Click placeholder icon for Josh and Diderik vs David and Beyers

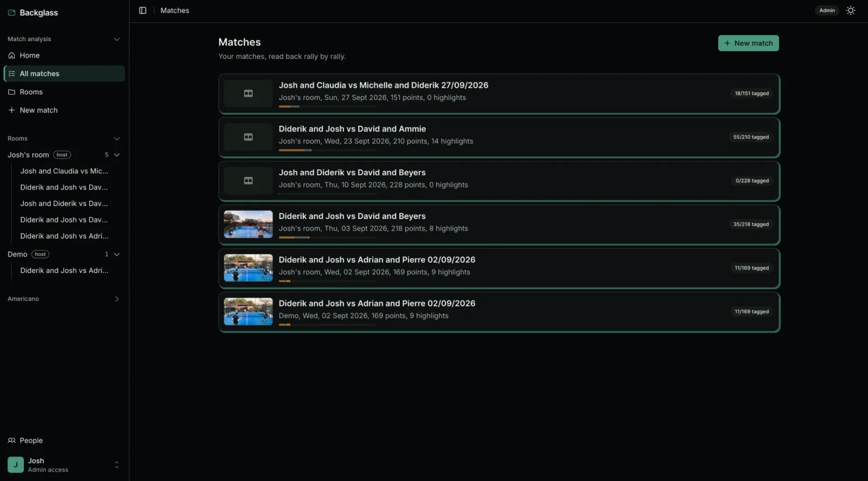pyautogui.click(x=248, y=181)
